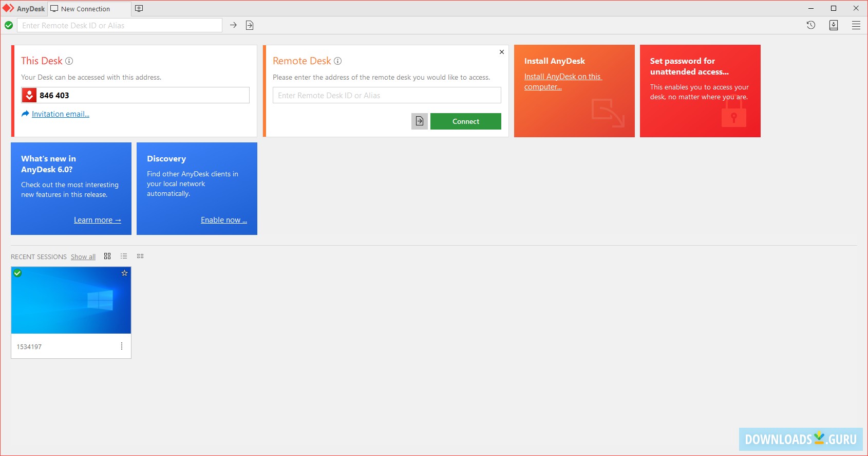Close the Remote Desk panel
The height and width of the screenshot is (456, 868).
point(502,52)
